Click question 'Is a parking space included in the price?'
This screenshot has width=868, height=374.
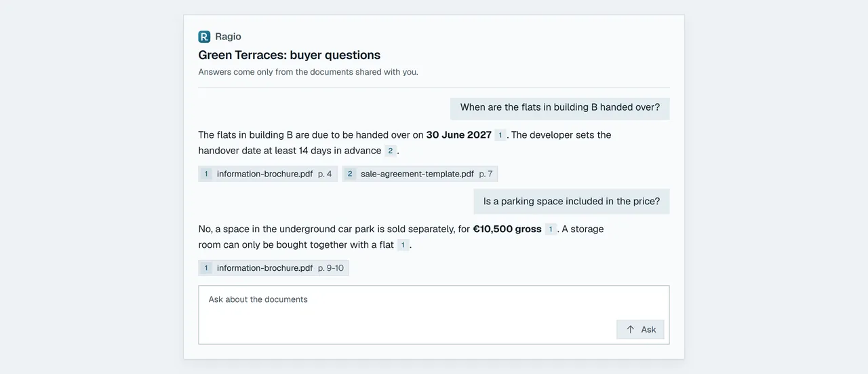572,202
